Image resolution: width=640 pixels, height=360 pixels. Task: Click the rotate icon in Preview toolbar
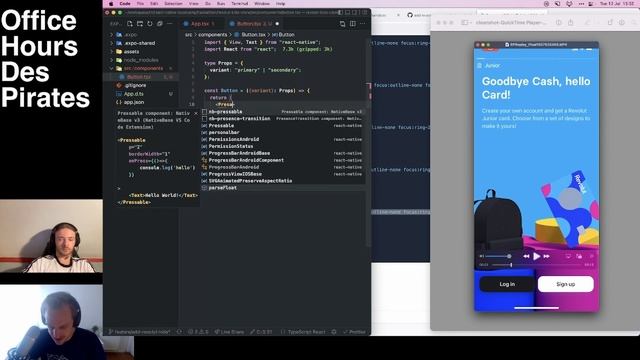[610, 22]
